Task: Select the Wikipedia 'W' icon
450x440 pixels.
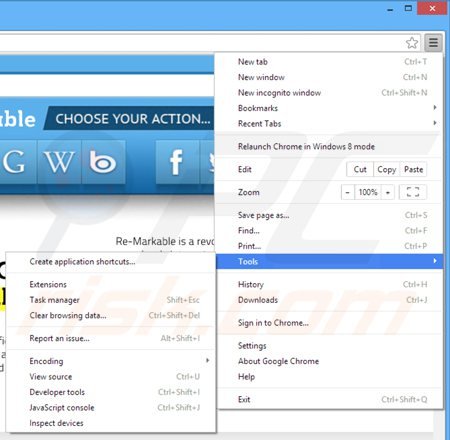Action: pos(59,162)
